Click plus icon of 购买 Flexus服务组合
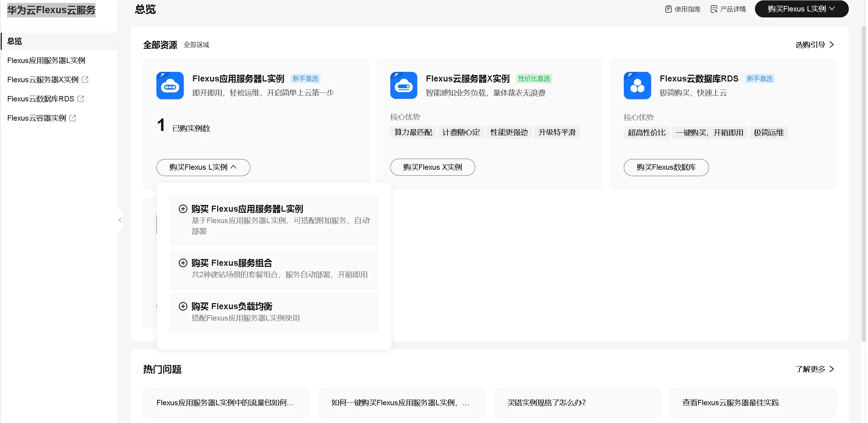 tap(183, 263)
